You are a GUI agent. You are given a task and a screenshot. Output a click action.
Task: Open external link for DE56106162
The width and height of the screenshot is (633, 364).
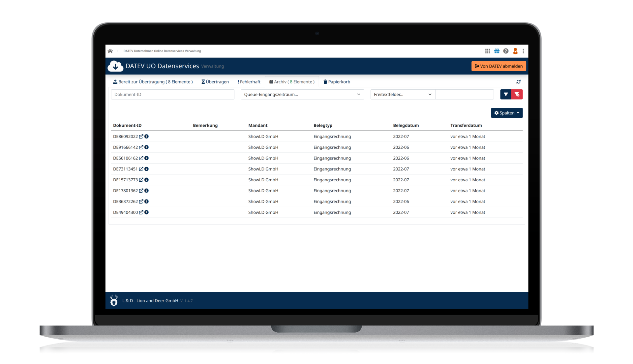point(141,158)
